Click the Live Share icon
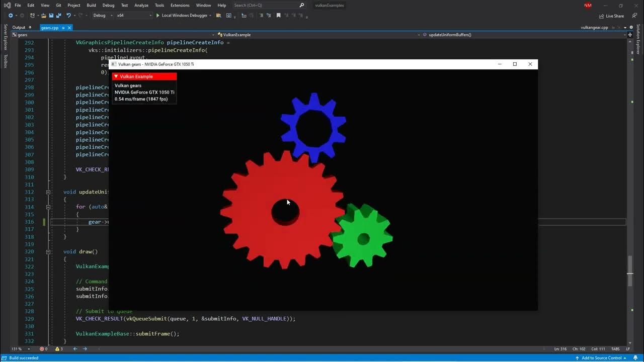Viewport: 644px width, 362px height. 610,16
